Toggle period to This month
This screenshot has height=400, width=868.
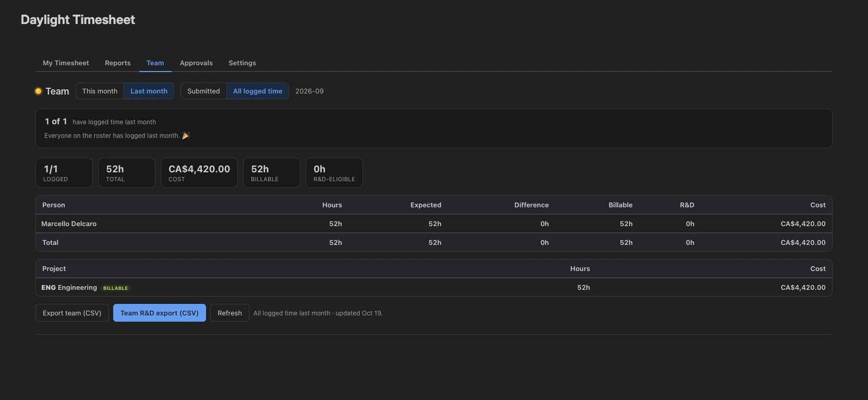point(100,91)
